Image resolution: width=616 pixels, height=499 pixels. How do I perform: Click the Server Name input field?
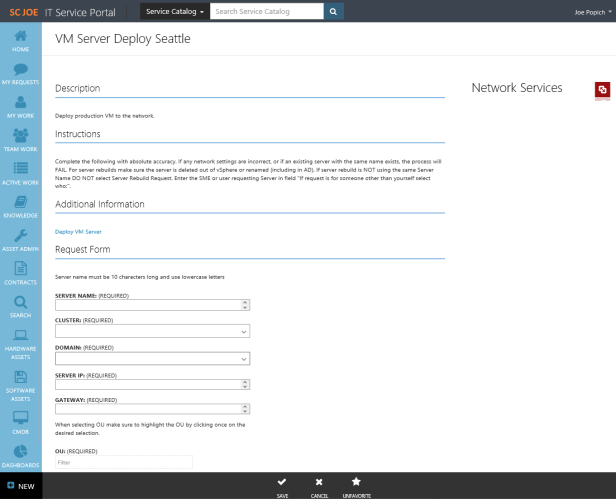point(147,305)
